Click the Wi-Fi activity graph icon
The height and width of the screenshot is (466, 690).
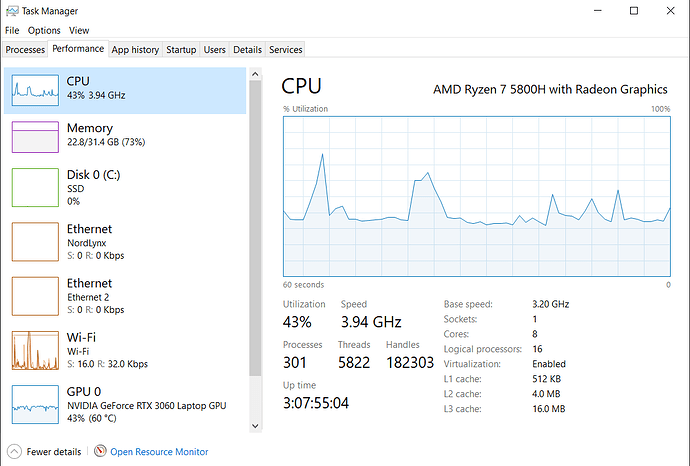coord(35,349)
